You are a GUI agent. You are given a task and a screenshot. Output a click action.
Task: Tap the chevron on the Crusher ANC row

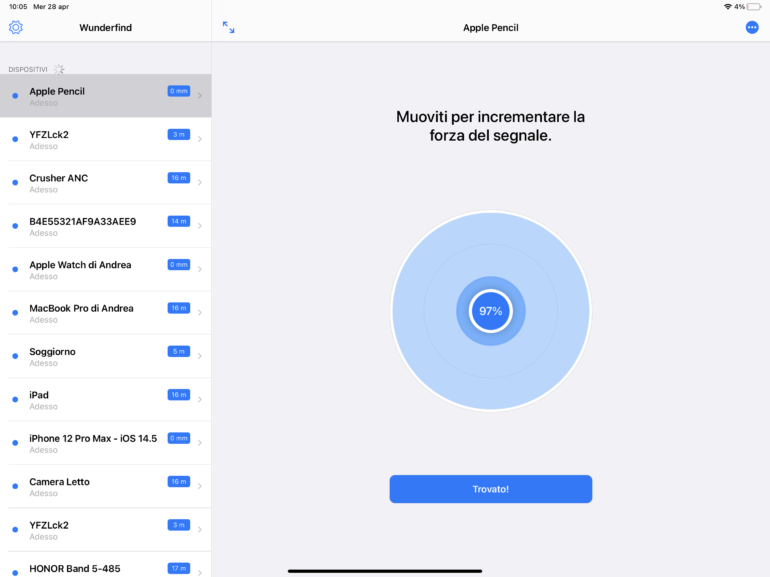(x=200, y=183)
